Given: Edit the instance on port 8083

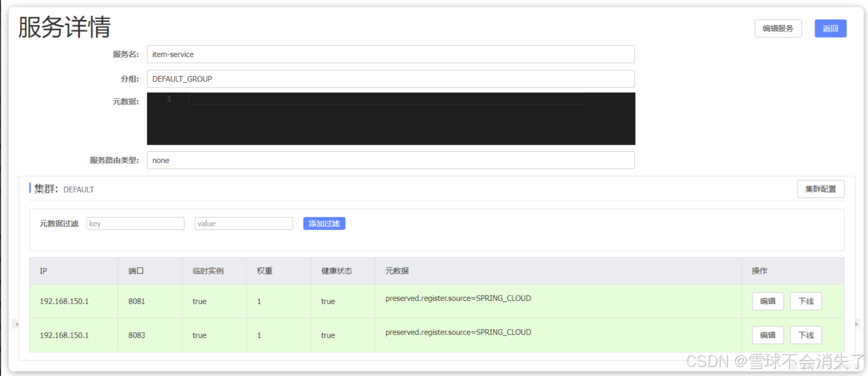Looking at the screenshot, I should tap(768, 335).
